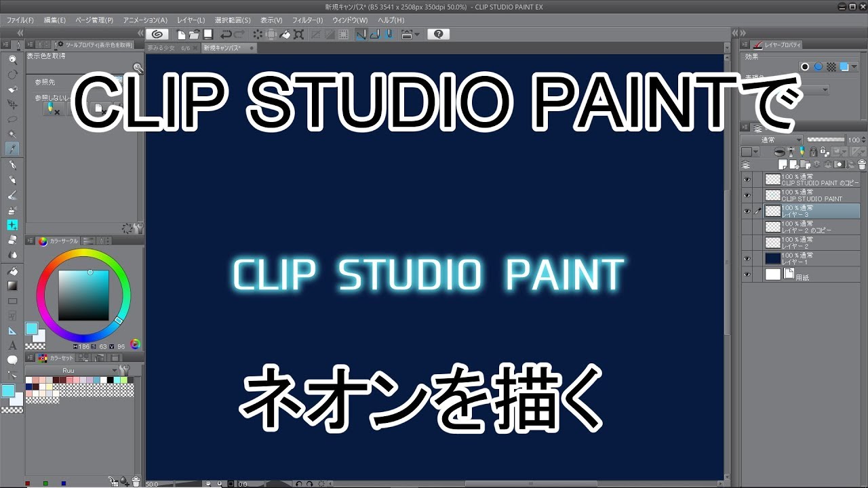Select the Ruler tool
This screenshot has width=868, height=488.
coord(12,331)
